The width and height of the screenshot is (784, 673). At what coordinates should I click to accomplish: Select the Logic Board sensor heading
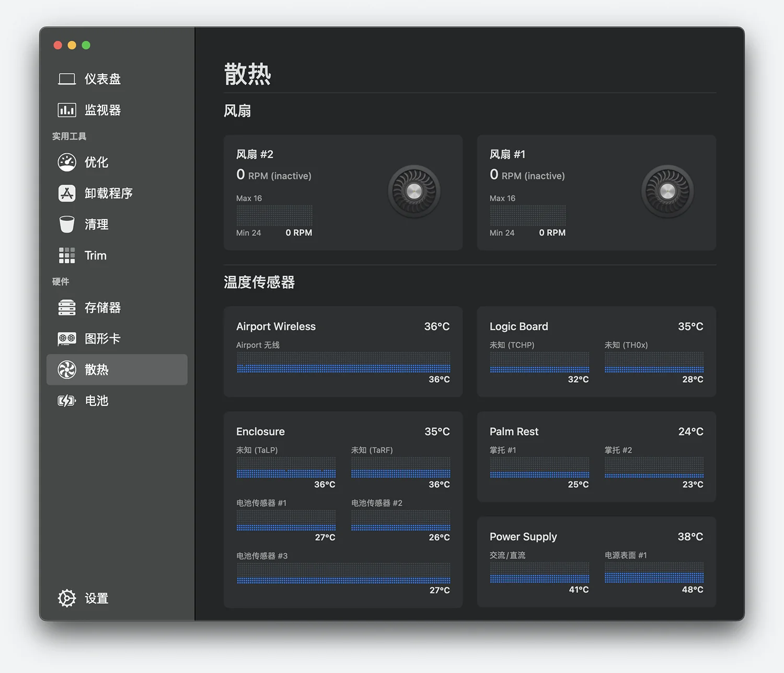click(518, 326)
